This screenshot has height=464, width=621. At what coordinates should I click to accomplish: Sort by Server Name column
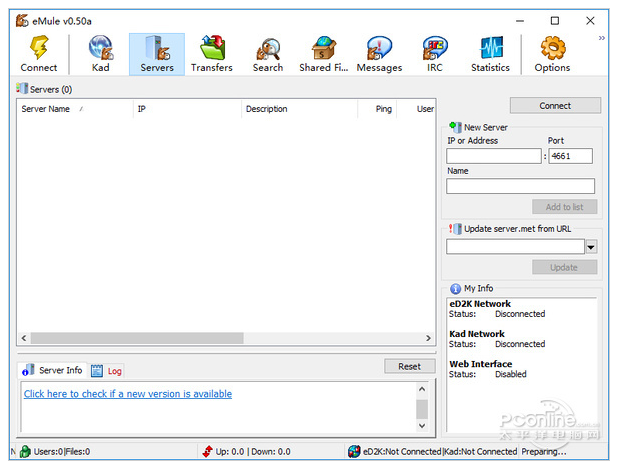click(x=74, y=109)
